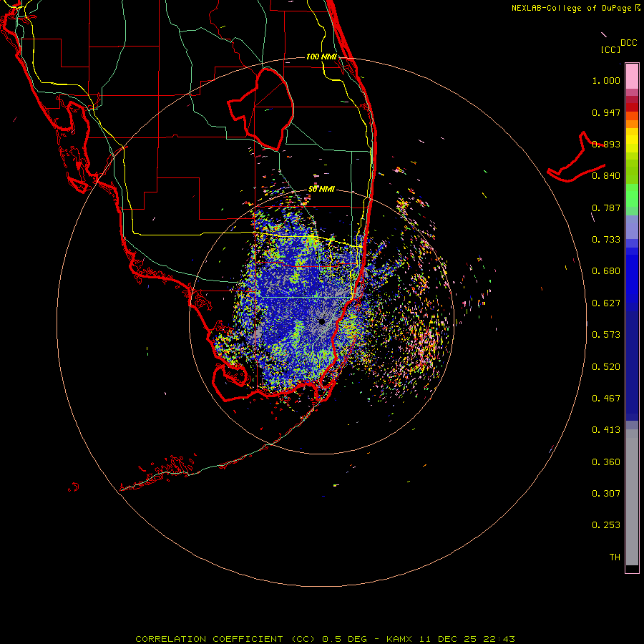The width and height of the screenshot is (644, 644).
Task: Click the 0.307 scale value
Action: coord(606,494)
